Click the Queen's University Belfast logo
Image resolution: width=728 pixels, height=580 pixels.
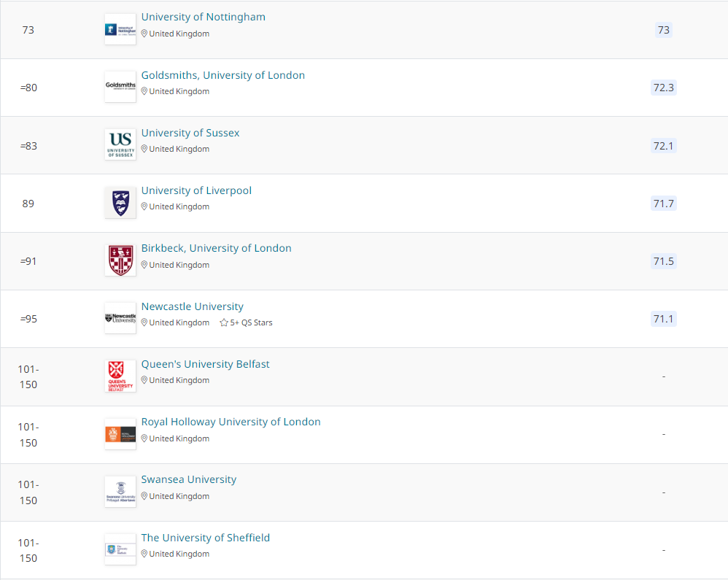(x=120, y=376)
